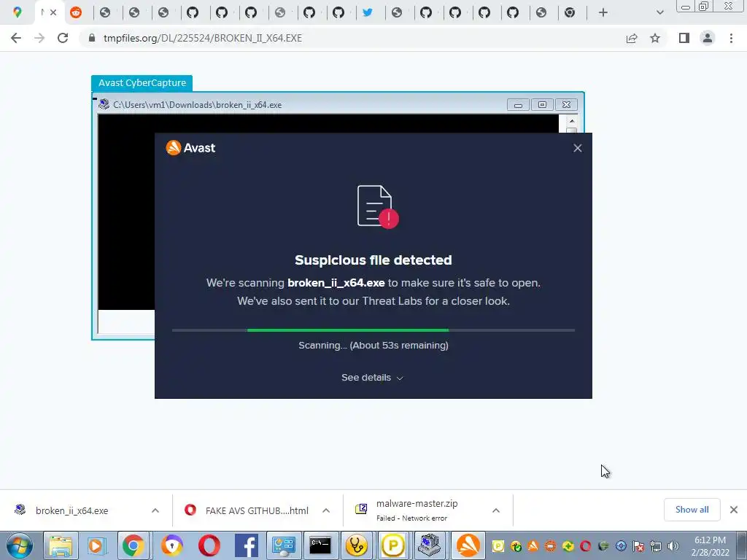
Task: Open broken_ii_x64.exe download item
Action: pyautogui.click(x=71, y=510)
